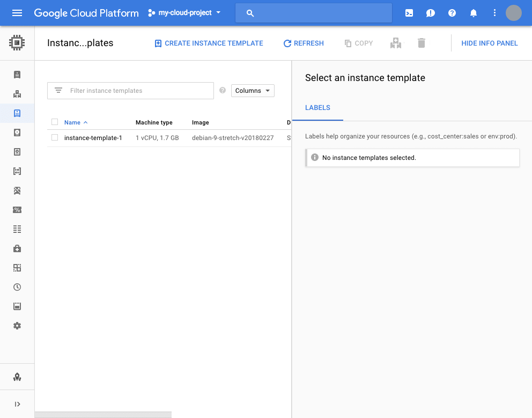The image size is (532, 418).
Task: Open Metadata list icon in the sidebar
Action: tap(17, 229)
